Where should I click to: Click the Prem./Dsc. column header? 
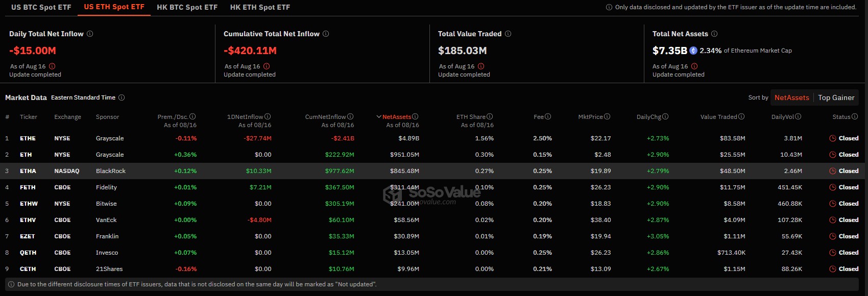(x=173, y=117)
